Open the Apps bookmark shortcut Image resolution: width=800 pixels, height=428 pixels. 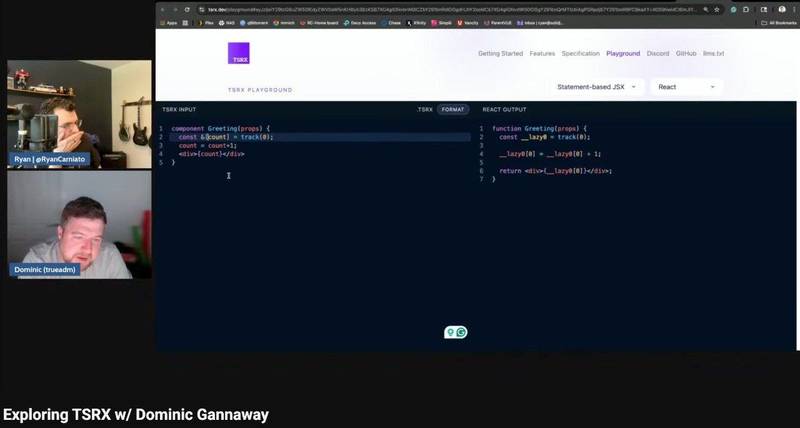[x=169, y=23]
